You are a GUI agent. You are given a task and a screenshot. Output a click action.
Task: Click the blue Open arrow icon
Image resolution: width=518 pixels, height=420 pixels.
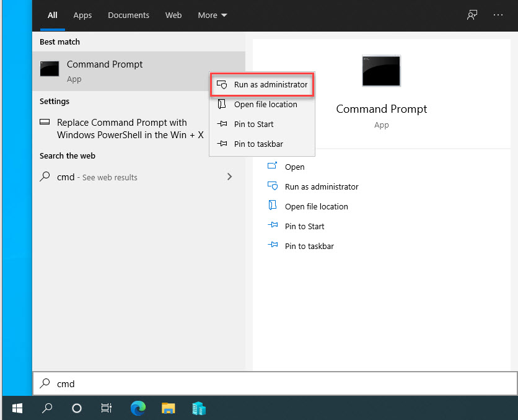pos(272,165)
